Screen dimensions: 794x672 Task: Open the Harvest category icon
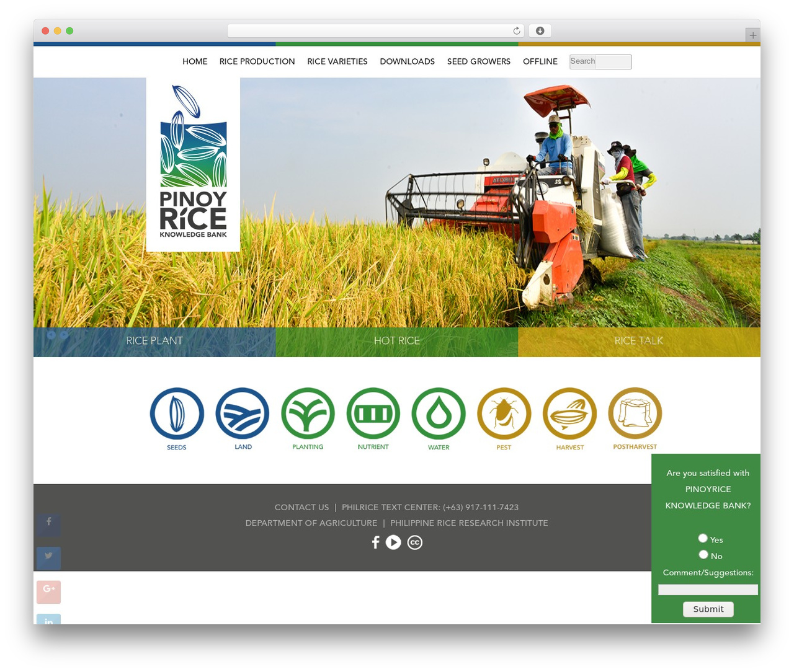click(569, 413)
